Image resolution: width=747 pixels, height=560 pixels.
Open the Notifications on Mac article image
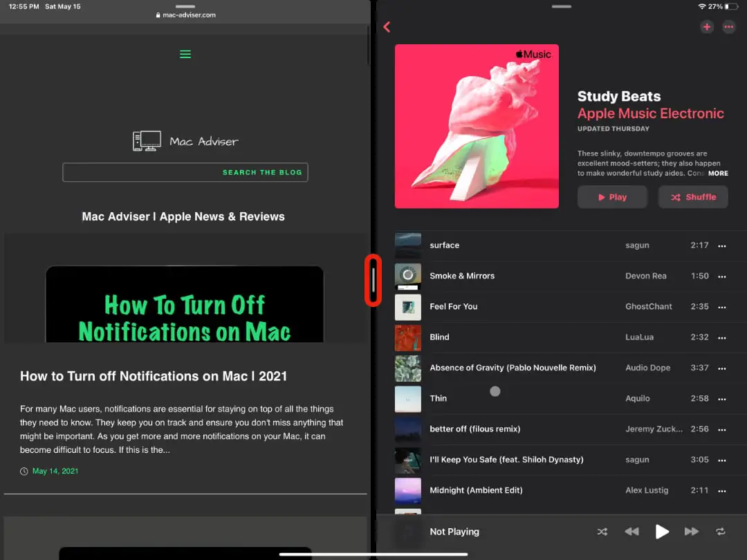coord(185,304)
